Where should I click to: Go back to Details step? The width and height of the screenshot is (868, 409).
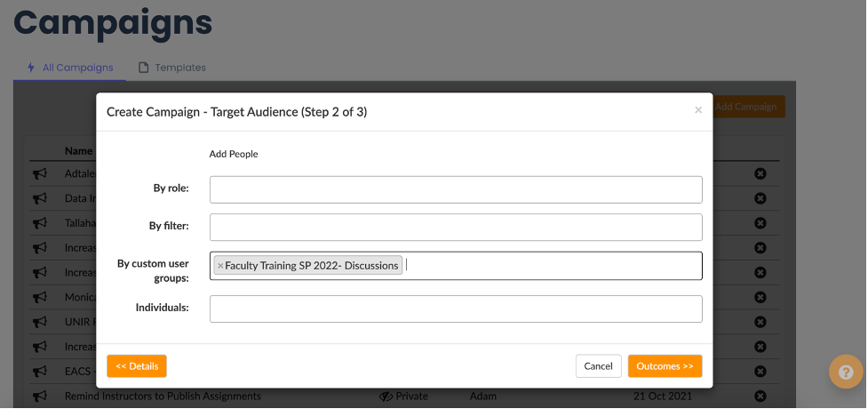(137, 366)
